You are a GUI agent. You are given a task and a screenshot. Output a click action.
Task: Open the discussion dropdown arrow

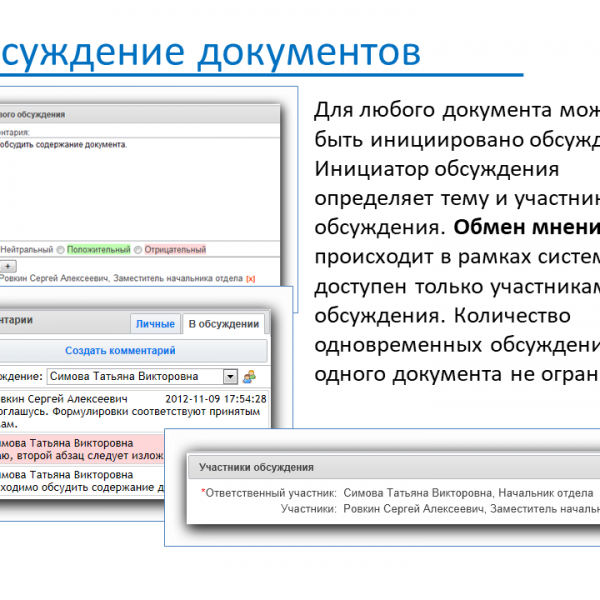tap(230, 377)
